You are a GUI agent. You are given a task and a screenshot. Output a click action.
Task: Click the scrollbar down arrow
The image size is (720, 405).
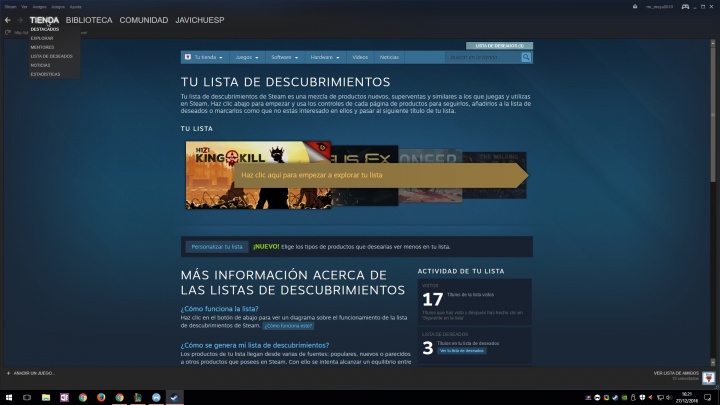tap(713, 363)
